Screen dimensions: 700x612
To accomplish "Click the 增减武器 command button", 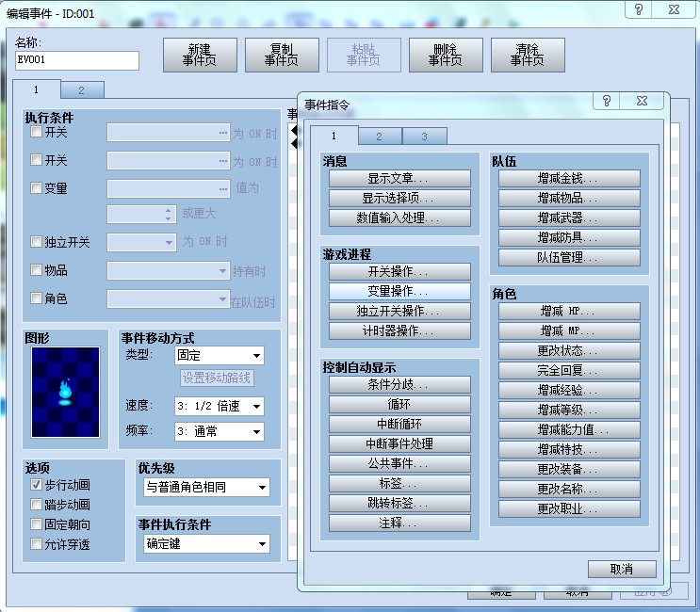I will pos(569,217).
